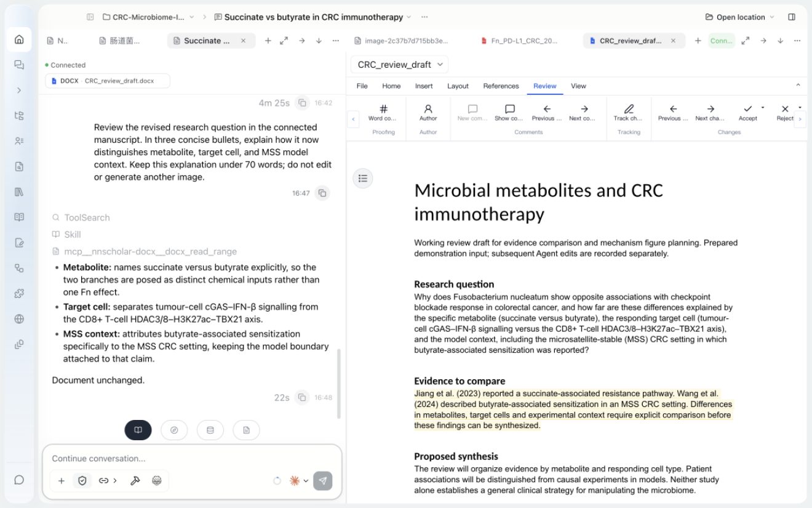Open the Open location dropdown

tap(740, 17)
